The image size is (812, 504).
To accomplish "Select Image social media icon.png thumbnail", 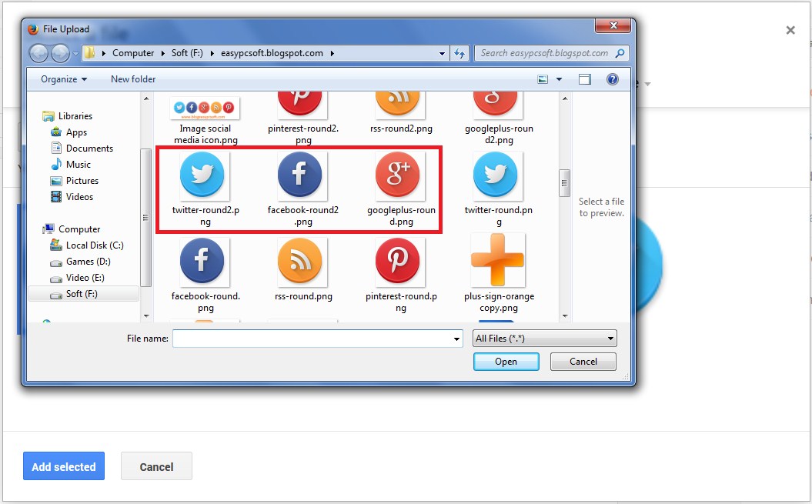I will (x=205, y=108).
